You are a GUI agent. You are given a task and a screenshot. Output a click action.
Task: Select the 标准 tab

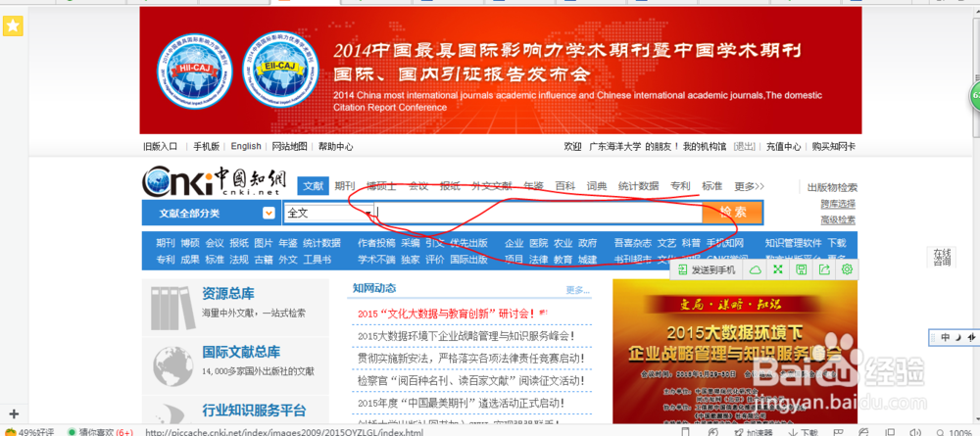coord(711,186)
